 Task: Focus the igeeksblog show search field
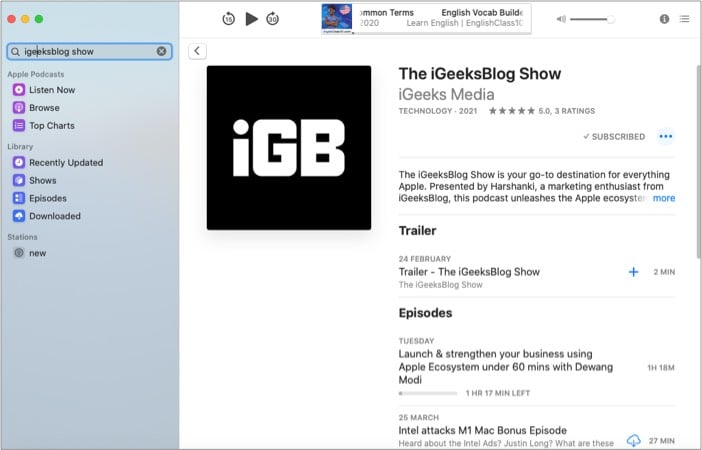tap(90, 51)
